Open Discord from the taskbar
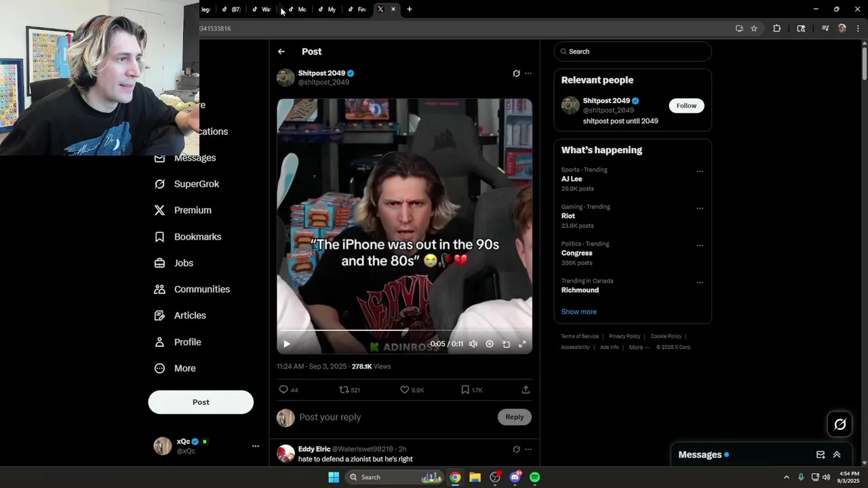Image resolution: width=868 pixels, height=488 pixels. pos(515,477)
